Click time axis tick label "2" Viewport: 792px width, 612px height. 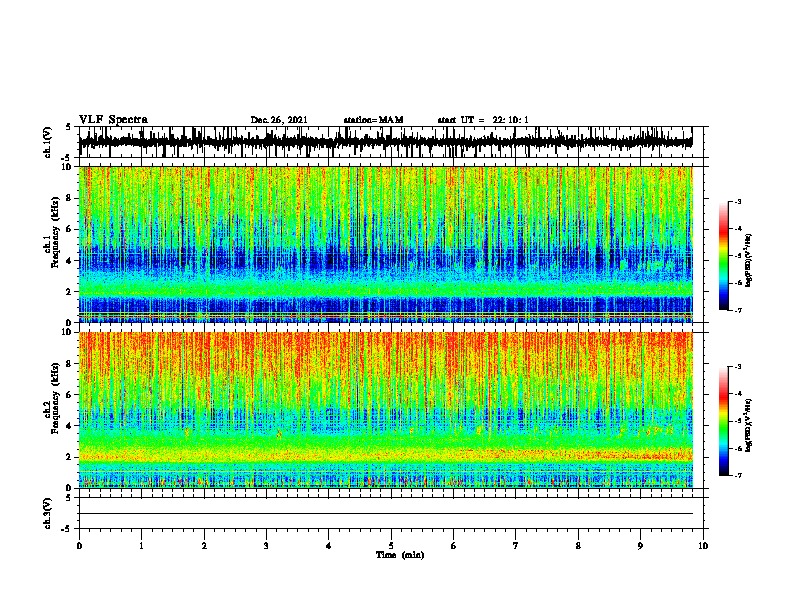(204, 546)
